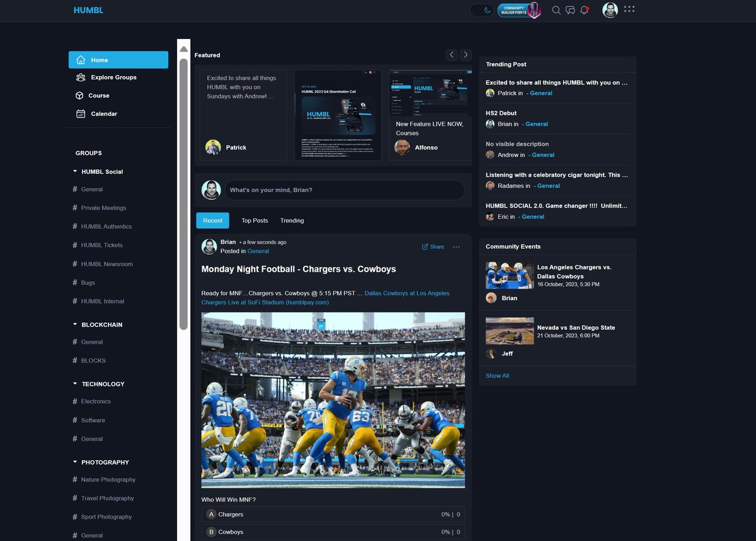This screenshot has height=541, width=756.
Task: Open the notifications bell icon
Action: pyautogui.click(x=585, y=10)
